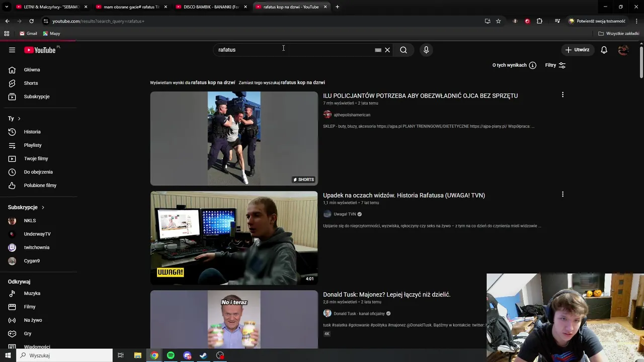This screenshot has height=362, width=644.
Task: Open Task View on taskbar
Action: (x=121, y=355)
